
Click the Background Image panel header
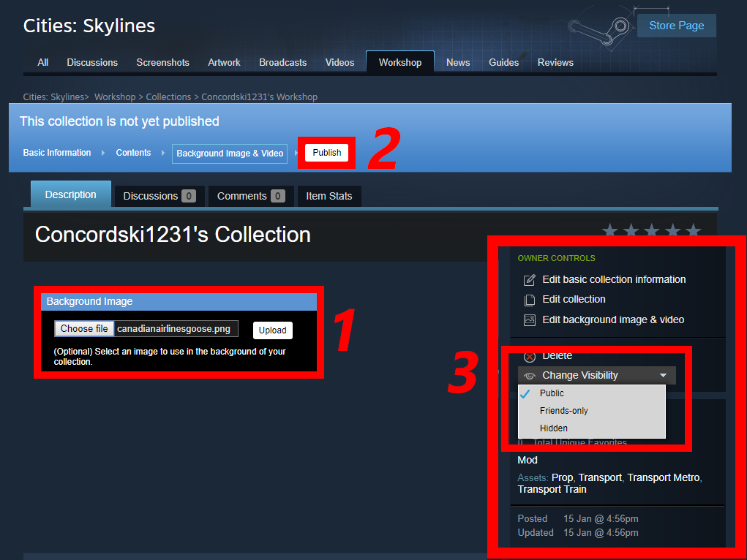pyautogui.click(x=179, y=301)
